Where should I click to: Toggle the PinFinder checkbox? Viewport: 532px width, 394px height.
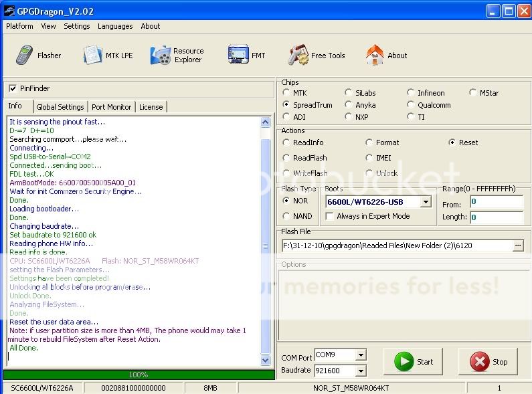pos(13,88)
